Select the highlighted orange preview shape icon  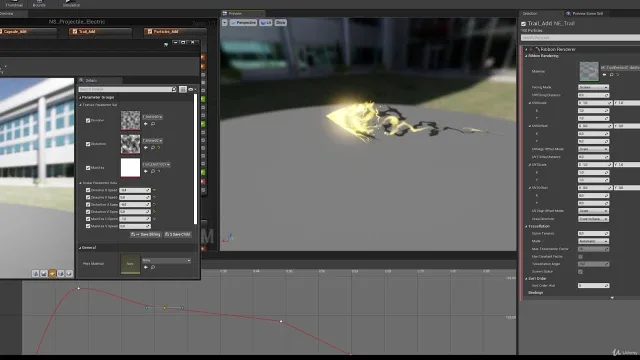[x=52, y=273]
